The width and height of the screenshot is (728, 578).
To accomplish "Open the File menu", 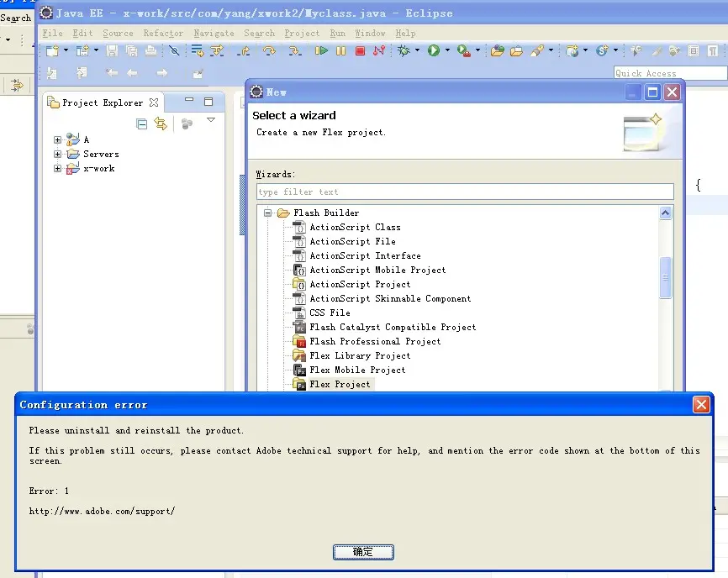I will pyautogui.click(x=52, y=33).
